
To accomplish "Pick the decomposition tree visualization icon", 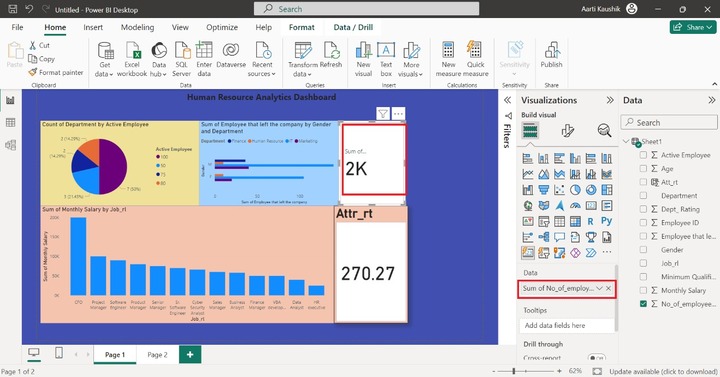I will pyautogui.click(x=544, y=237).
